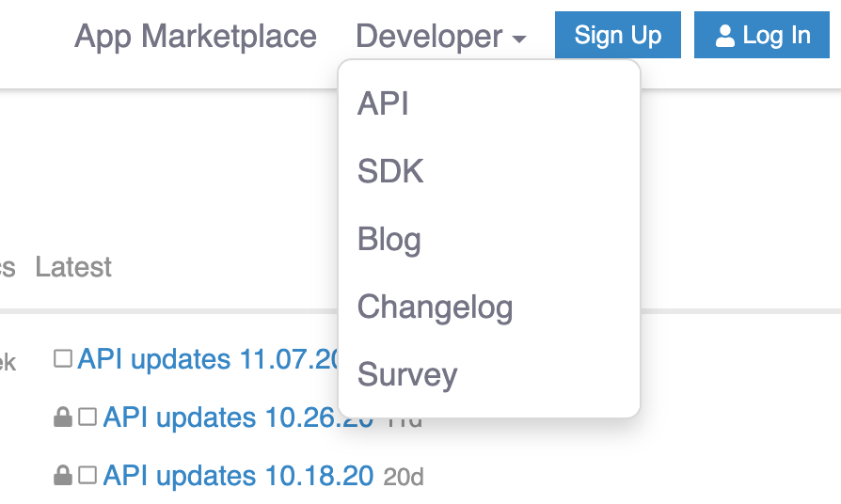Go to the App Marketplace link
Viewport: 841px width, 504px height.
tap(196, 37)
